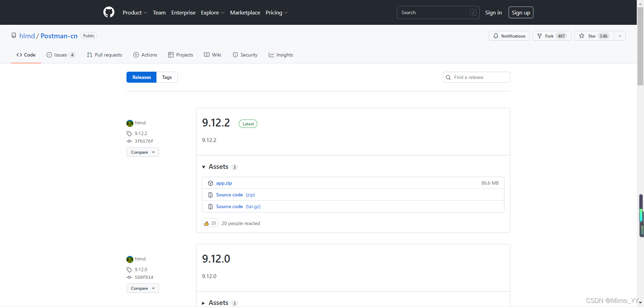
Task: Open the Explore dropdown in header
Action: coord(213,12)
